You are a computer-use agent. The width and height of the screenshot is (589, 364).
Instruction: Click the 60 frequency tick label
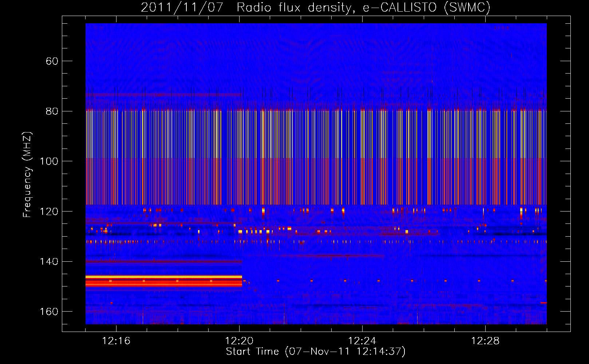click(52, 61)
